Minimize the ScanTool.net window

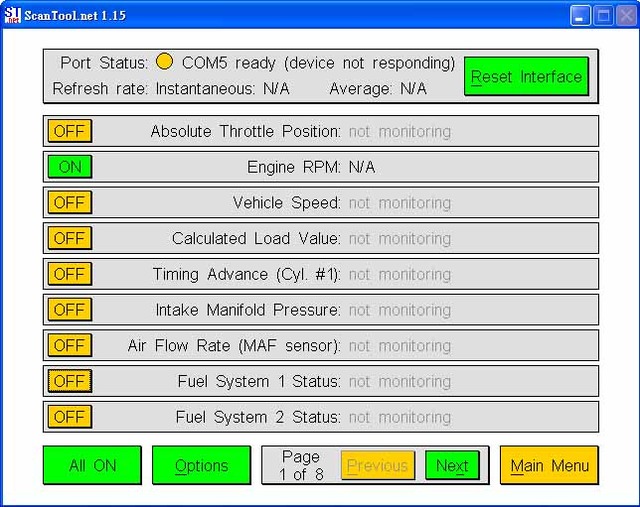(x=581, y=15)
